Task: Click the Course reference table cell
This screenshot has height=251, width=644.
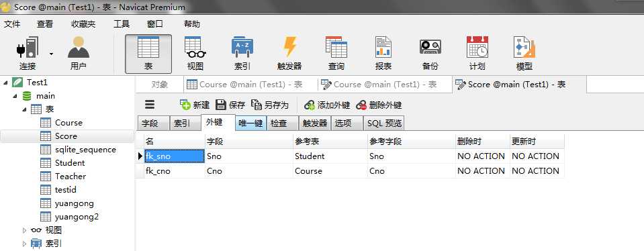Action: [x=330, y=171]
